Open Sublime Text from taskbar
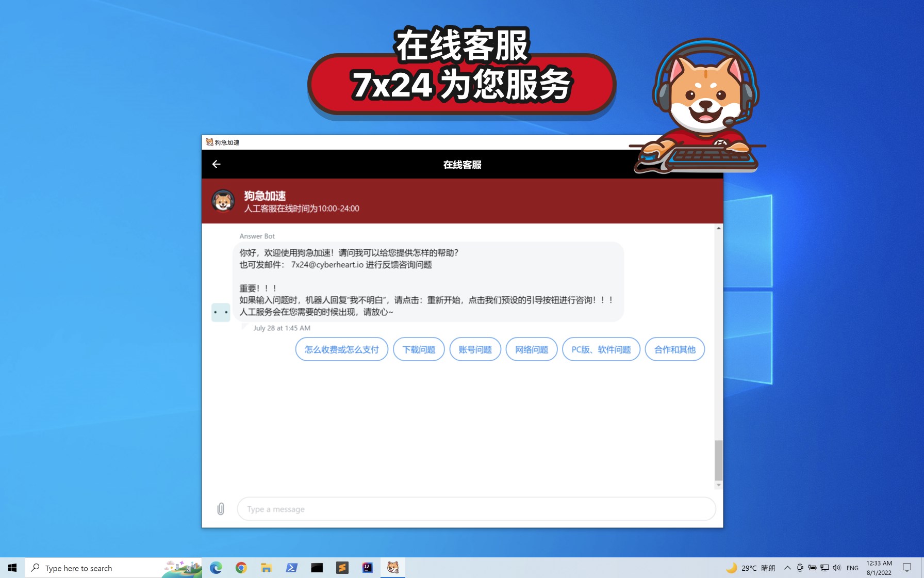Viewport: 924px width, 578px height. point(342,568)
